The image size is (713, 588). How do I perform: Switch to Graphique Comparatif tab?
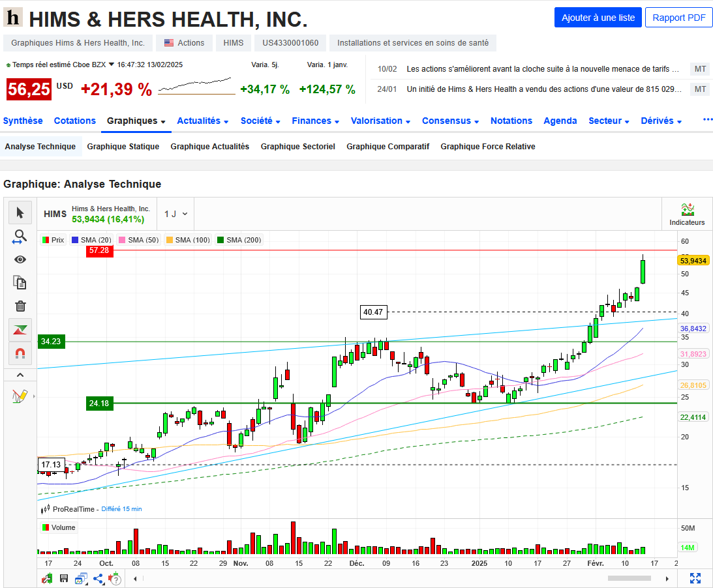tap(388, 146)
